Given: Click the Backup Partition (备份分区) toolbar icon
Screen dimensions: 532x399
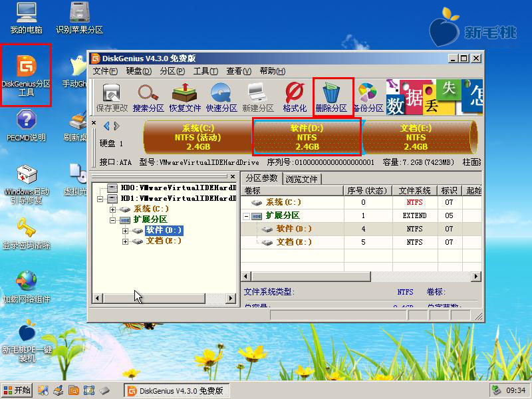Looking at the screenshot, I should tap(368, 98).
